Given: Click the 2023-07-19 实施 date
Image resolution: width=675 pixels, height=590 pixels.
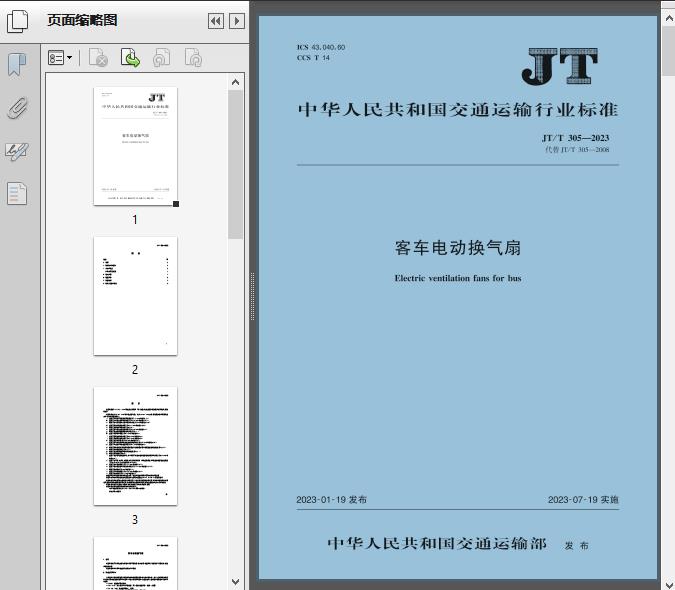Looking at the screenshot, I should [583, 500].
